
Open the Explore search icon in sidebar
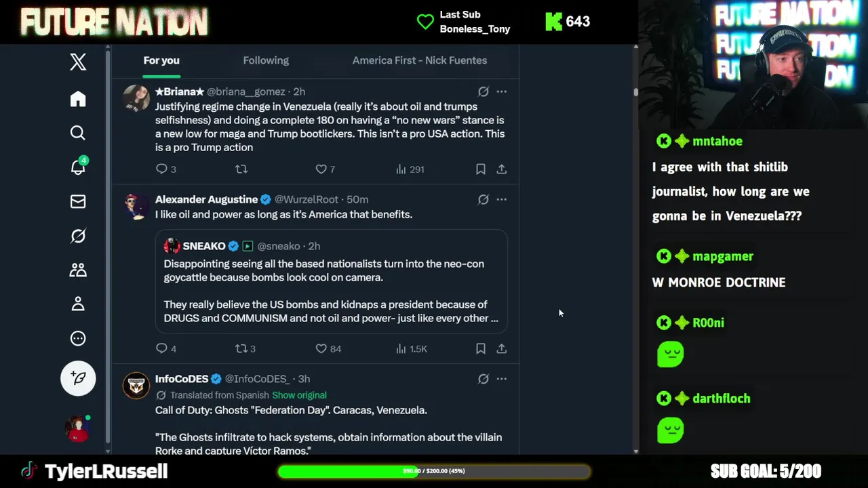click(x=78, y=133)
